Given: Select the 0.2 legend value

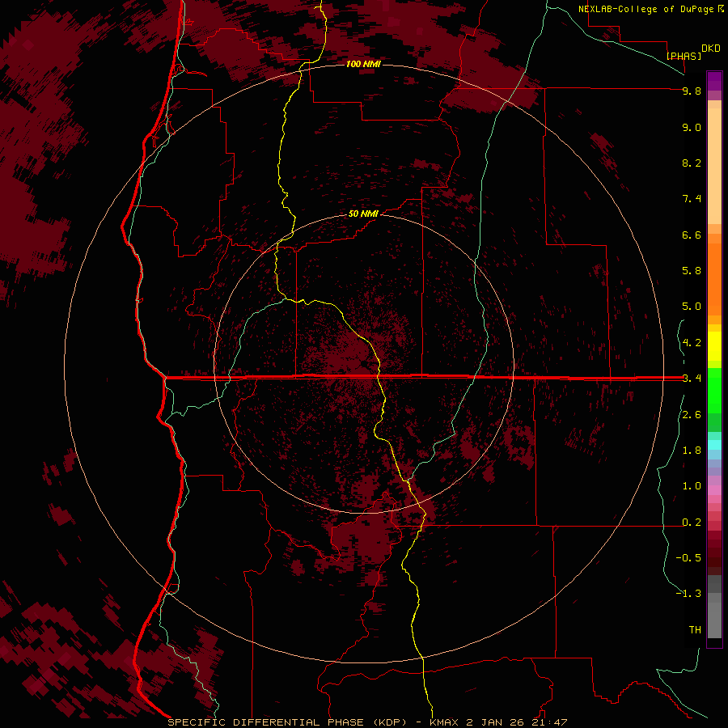Looking at the screenshot, I should tap(692, 523).
